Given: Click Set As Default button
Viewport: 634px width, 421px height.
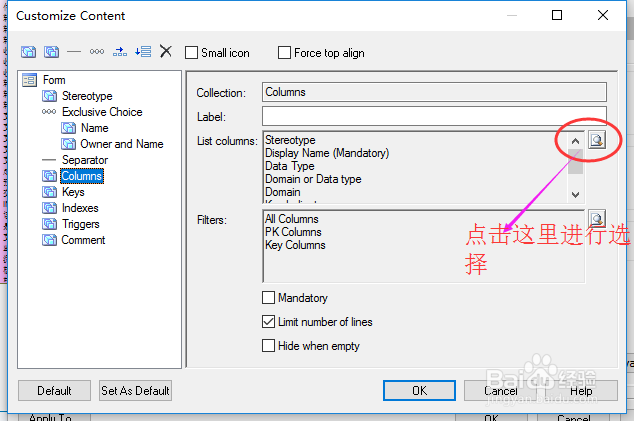Looking at the screenshot, I should coord(135,391).
